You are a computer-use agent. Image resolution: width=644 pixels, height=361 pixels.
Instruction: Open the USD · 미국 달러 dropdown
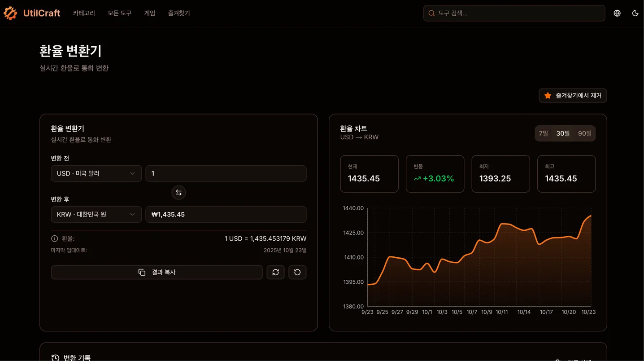(96, 173)
